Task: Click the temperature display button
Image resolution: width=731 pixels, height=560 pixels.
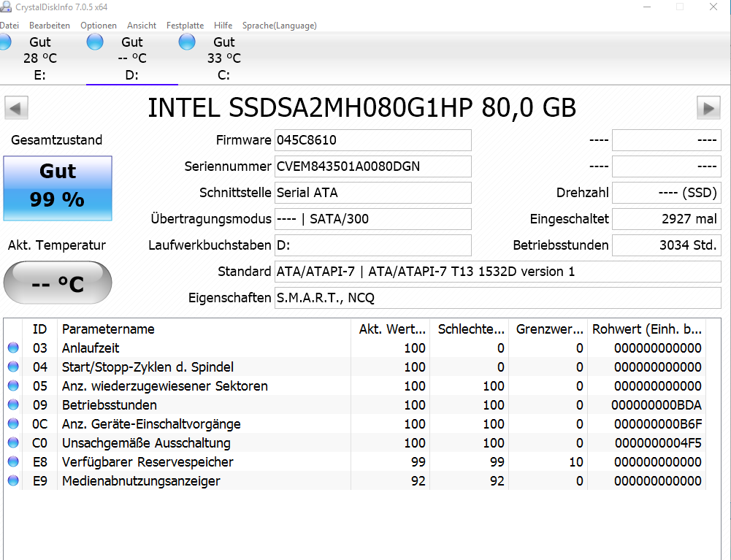Action: pyautogui.click(x=58, y=283)
